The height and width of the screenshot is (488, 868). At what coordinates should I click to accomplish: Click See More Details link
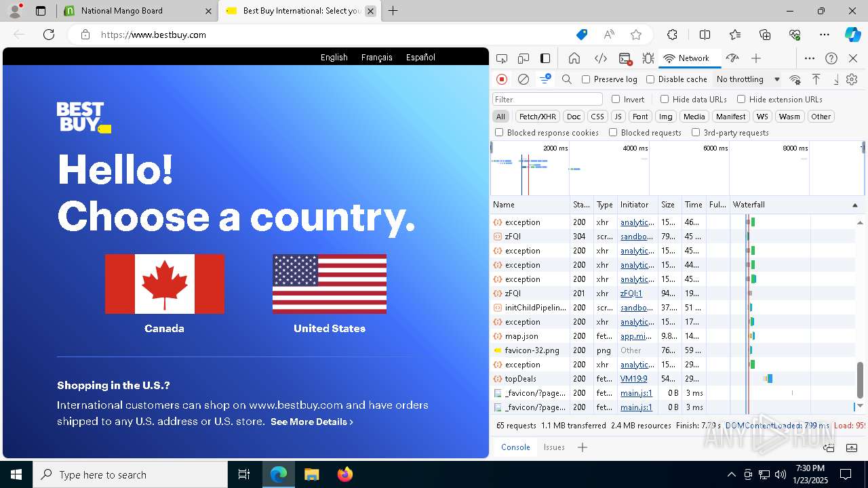pyautogui.click(x=311, y=422)
